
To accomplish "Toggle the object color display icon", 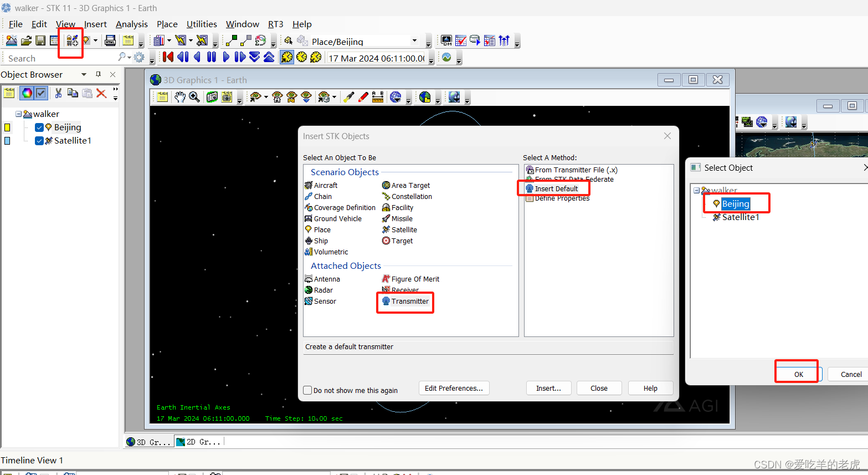I will 27,93.
